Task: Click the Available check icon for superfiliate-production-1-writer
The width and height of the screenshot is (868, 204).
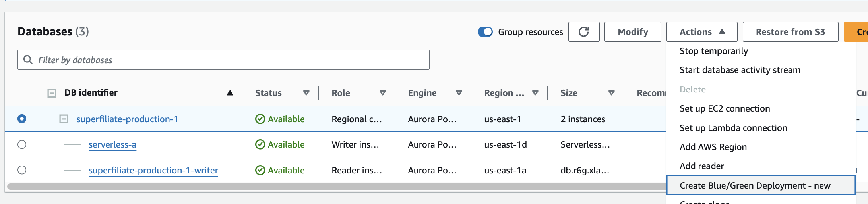Action: point(260,170)
